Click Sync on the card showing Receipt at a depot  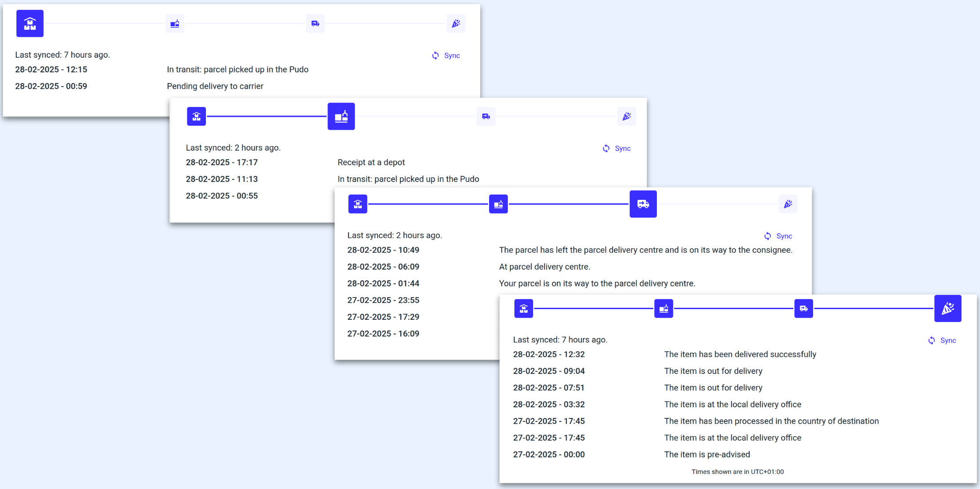(x=622, y=148)
